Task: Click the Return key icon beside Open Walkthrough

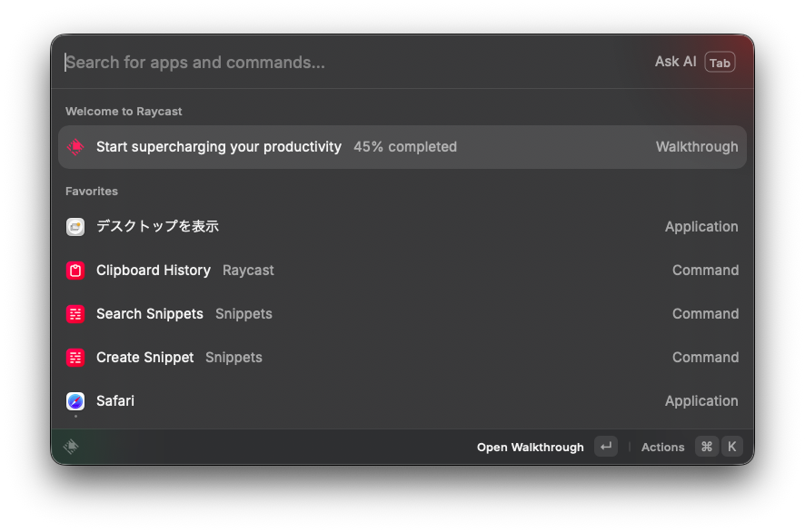Action: point(606,447)
